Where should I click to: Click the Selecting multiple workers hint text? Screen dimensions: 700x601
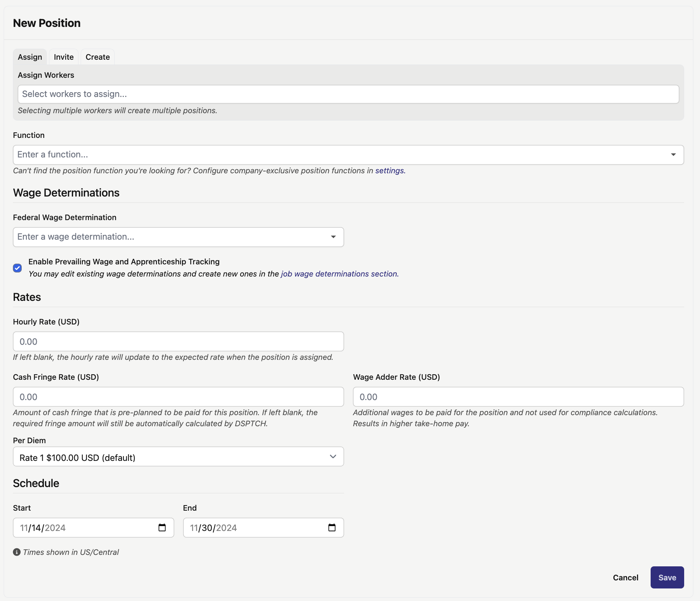point(118,111)
